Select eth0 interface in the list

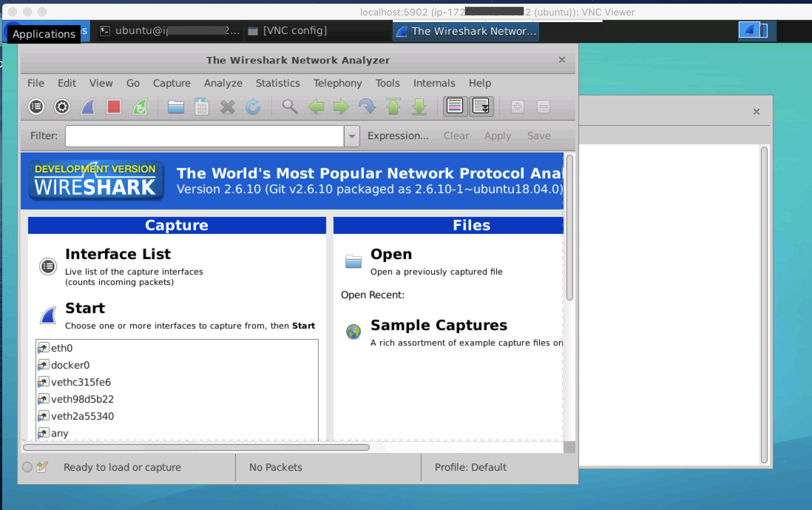[x=177, y=348]
